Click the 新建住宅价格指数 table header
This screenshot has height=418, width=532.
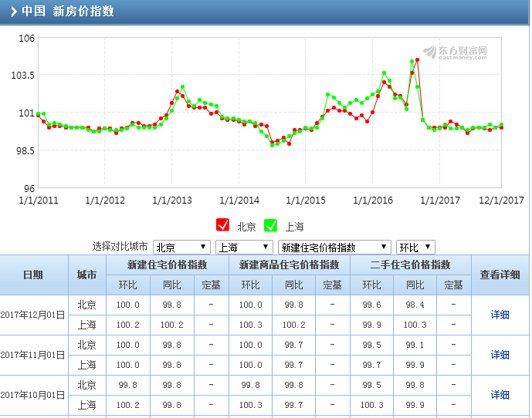pos(167,265)
